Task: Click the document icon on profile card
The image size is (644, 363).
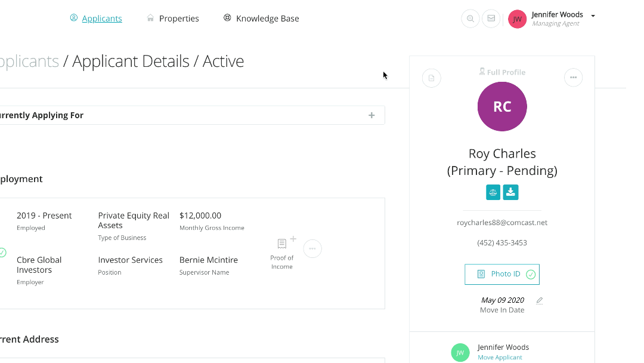Action: click(432, 78)
